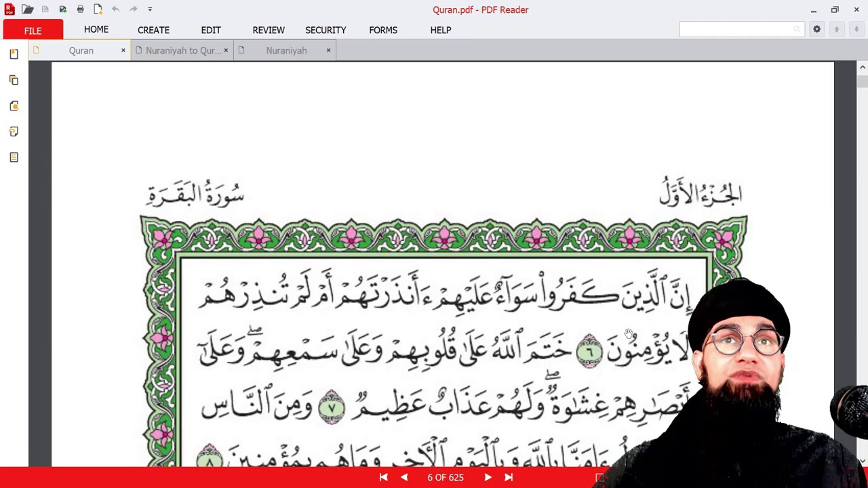Click the page number field 6 OF 625
The height and width of the screenshot is (488, 868).
pyautogui.click(x=446, y=477)
